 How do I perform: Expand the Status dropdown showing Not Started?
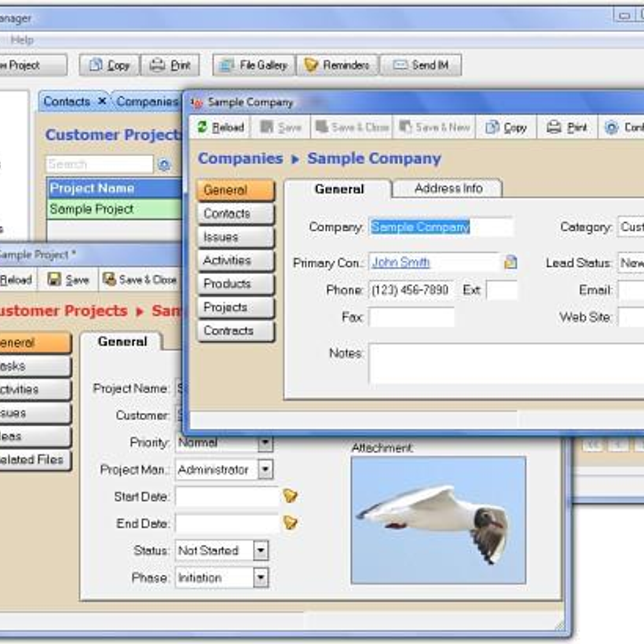pos(261,551)
